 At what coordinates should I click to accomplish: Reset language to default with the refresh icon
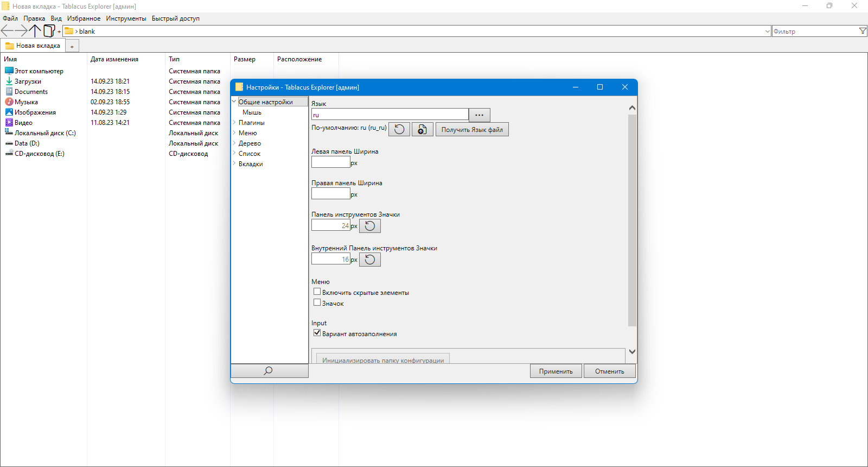pyautogui.click(x=399, y=129)
